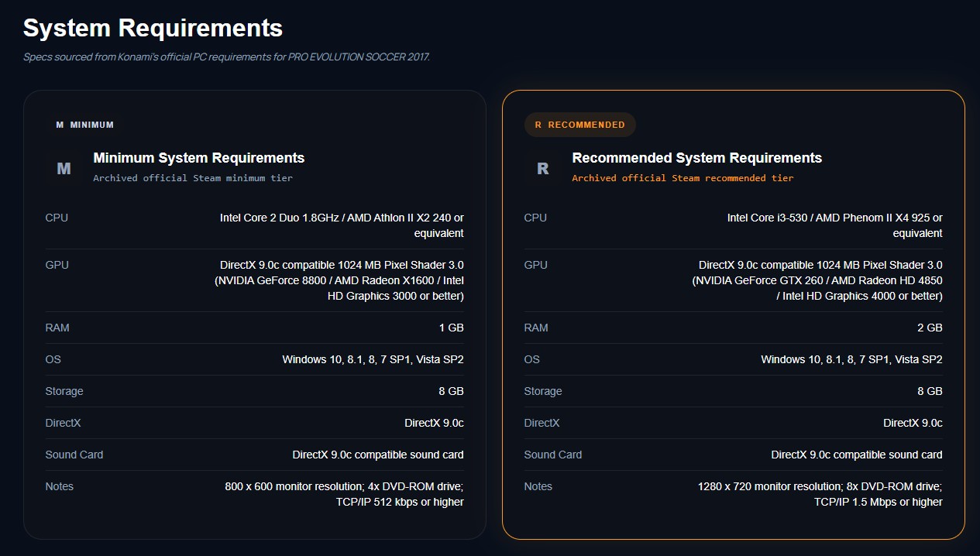Click the Recommended System Requirements card title

coord(697,158)
